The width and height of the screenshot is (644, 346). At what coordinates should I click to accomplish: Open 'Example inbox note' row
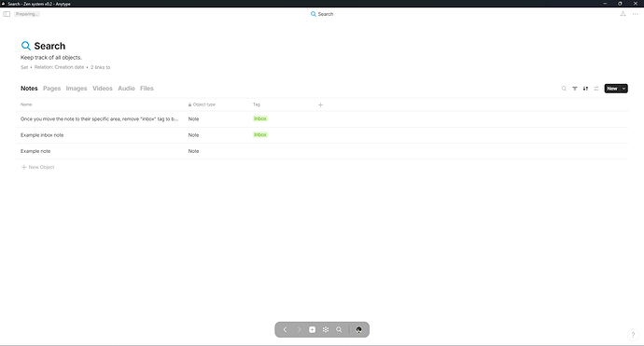pyautogui.click(x=42, y=135)
